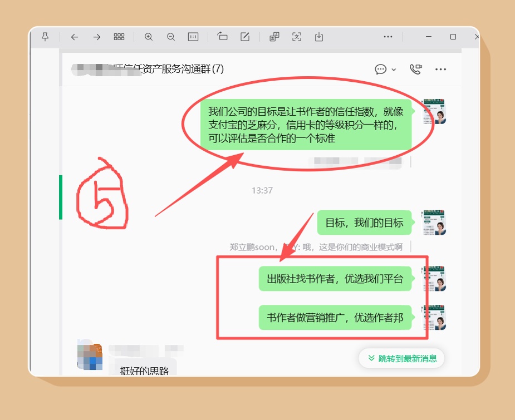The width and height of the screenshot is (515, 420).
Task: Open the viewer's more options menu
Action: [x=388, y=37]
